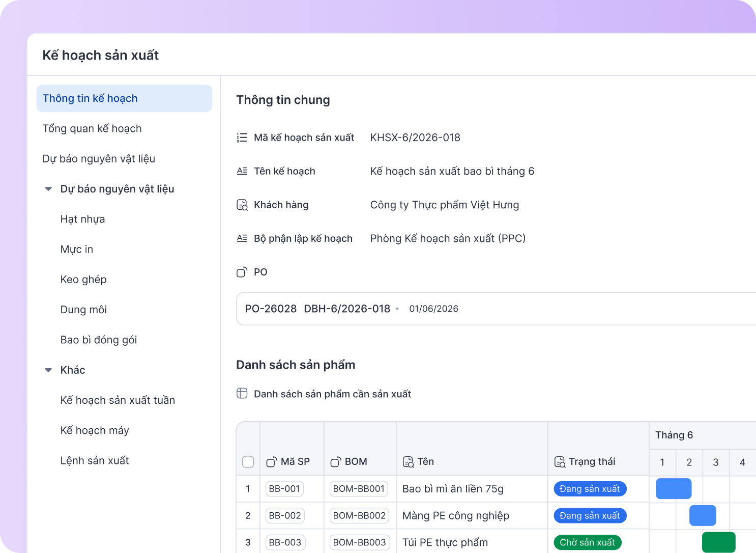Click customer Công ty Thực phẩm Việt Hưng
The width and height of the screenshot is (756, 553).
click(x=445, y=205)
